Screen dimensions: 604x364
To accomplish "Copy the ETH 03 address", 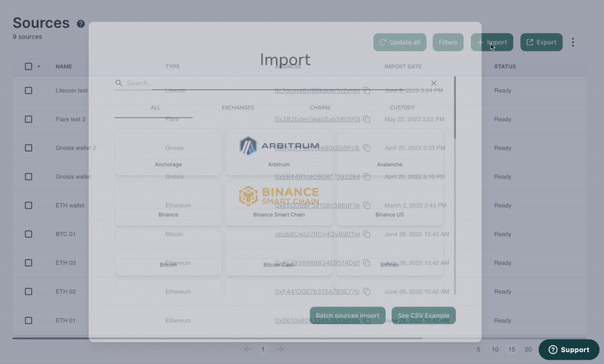I will (x=367, y=263).
